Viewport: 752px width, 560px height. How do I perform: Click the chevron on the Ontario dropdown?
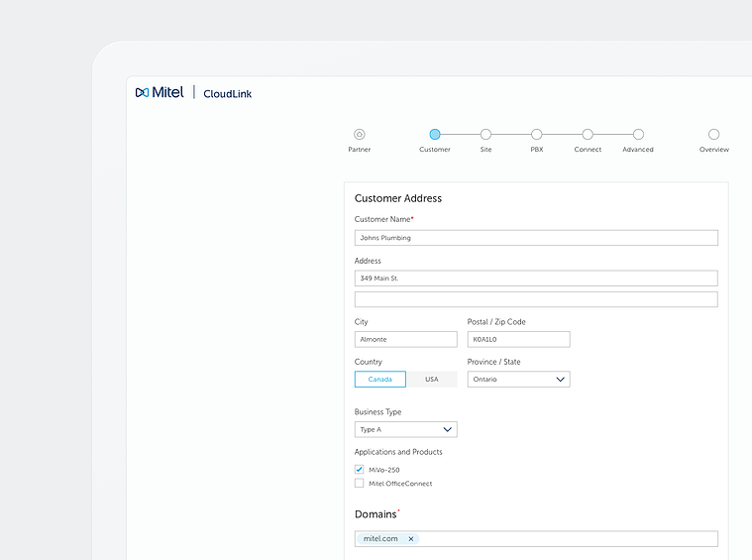pos(560,379)
